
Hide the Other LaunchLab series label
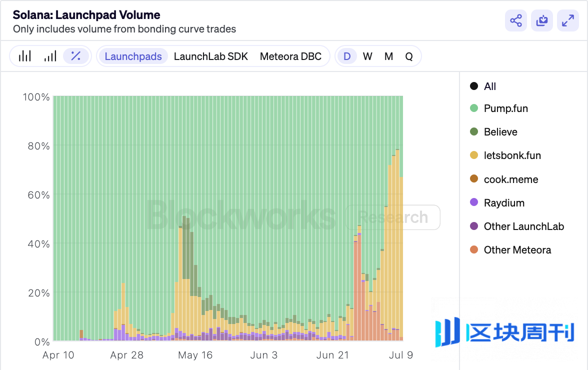point(524,226)
